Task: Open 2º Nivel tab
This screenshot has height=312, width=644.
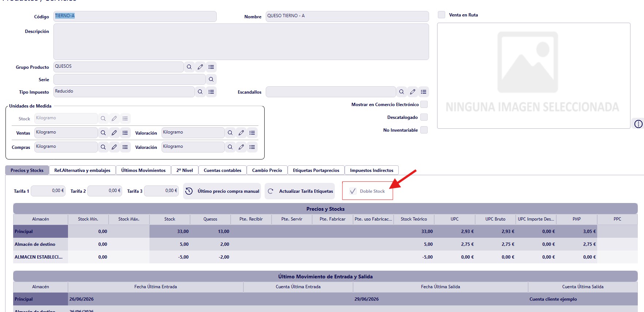Action: point(185,170)
